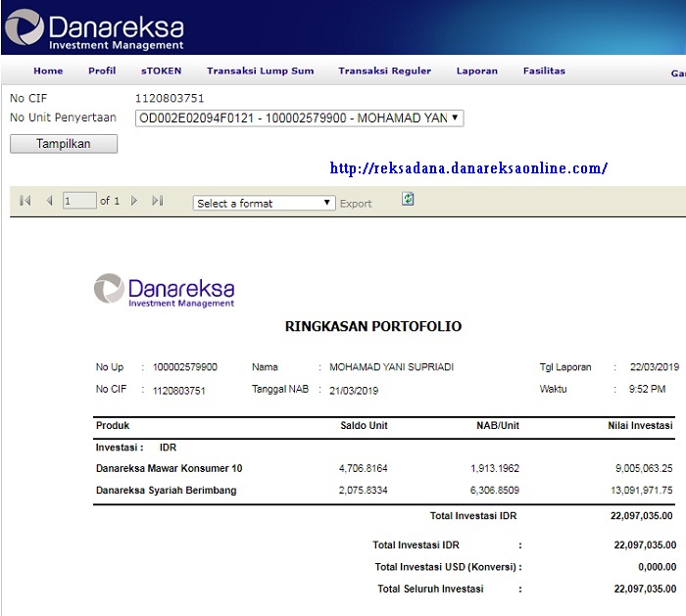This screenshot has height=616, width=686.
Task: Open the Laporan menu
Action: click(x=477, y=71)
